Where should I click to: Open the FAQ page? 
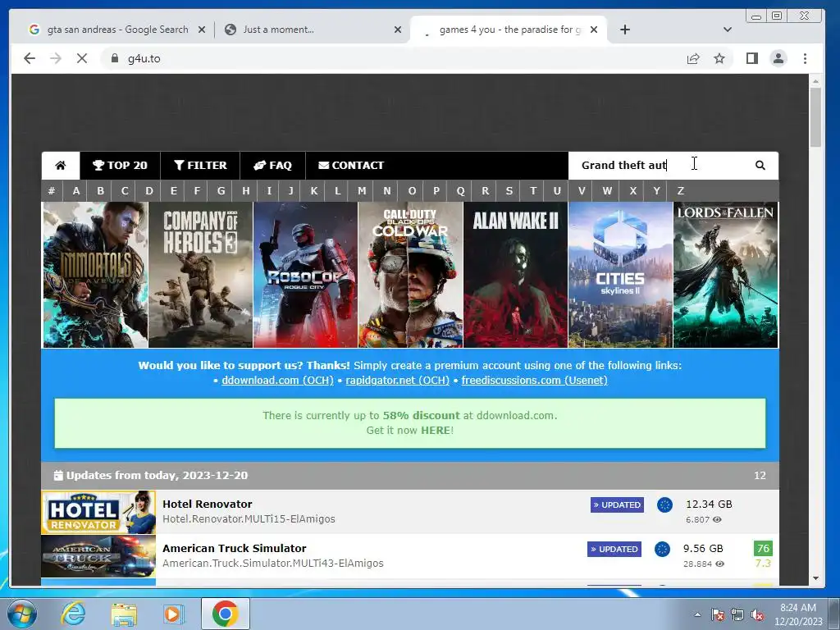(x=272, y=166)
